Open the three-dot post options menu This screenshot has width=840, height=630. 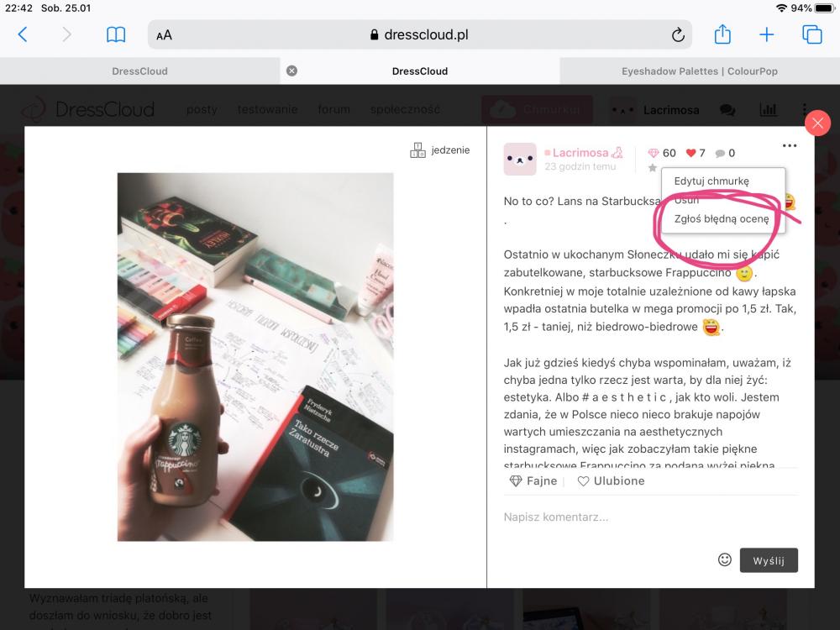tap(789, 145)
